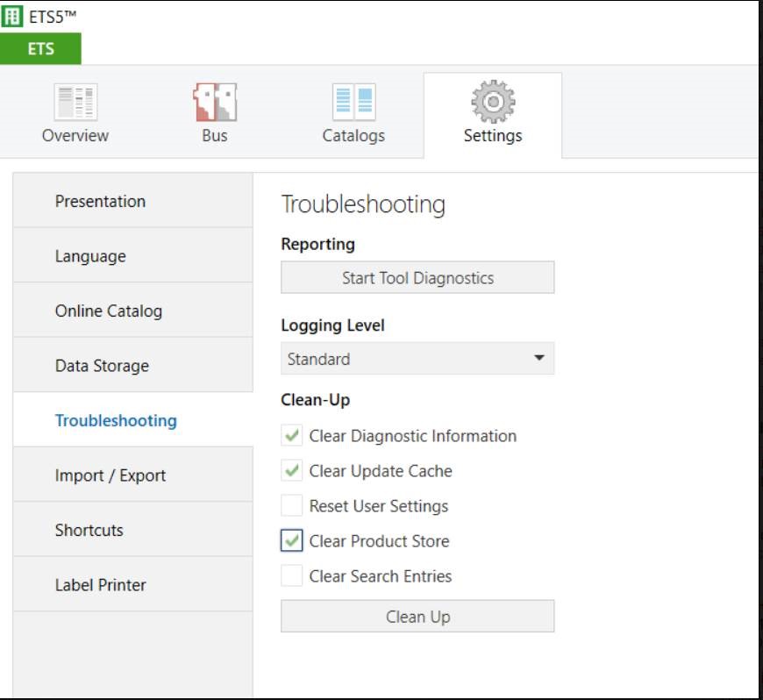The width and height of the screenshot is (763, 700).
Task: Uncheck Clear Diagnostic Information
Action: pos(292,436)
